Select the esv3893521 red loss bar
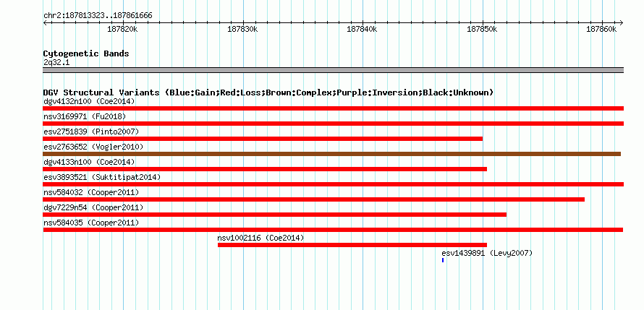Viewport: 644px width, 310px height. [333, 184]
